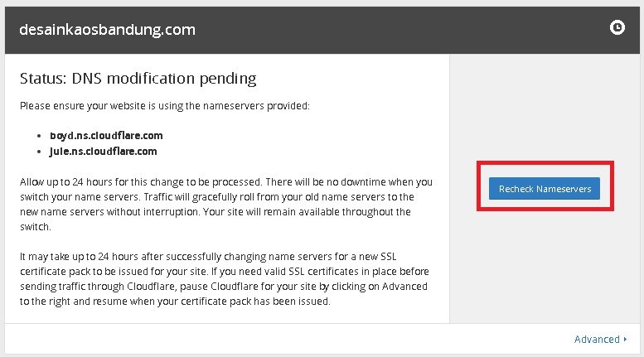This screenshot has width=644, height=357.
Task: Click the clock icon in the header
Action: 617,28
